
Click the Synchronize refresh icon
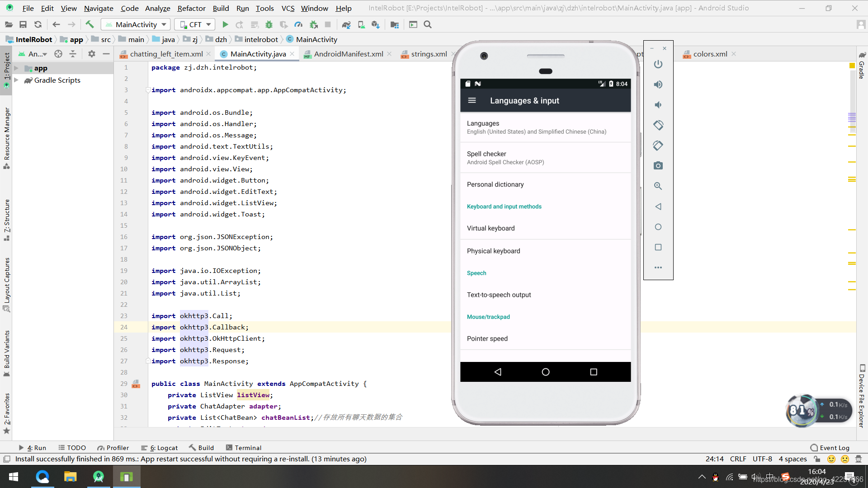click(x=38, y=24)
